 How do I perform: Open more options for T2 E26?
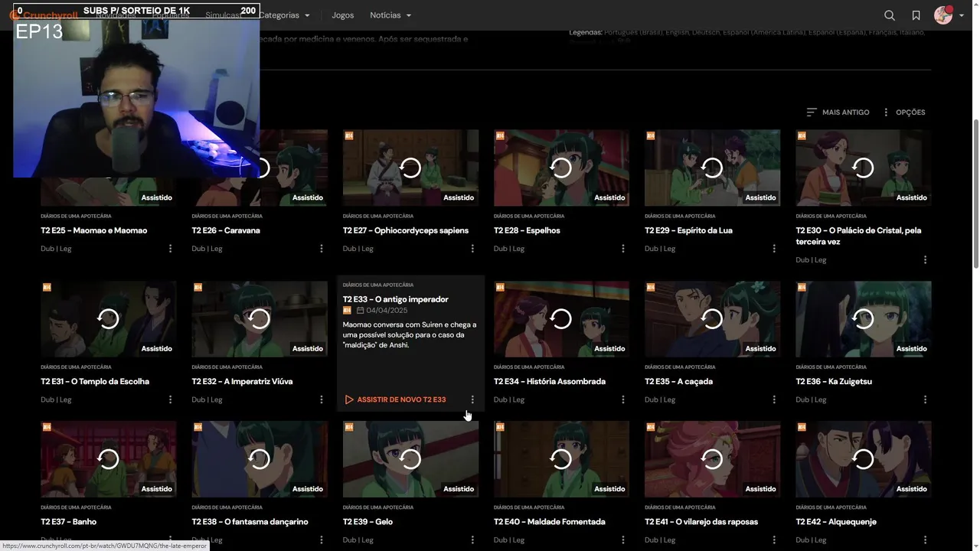tap(321, 249)
